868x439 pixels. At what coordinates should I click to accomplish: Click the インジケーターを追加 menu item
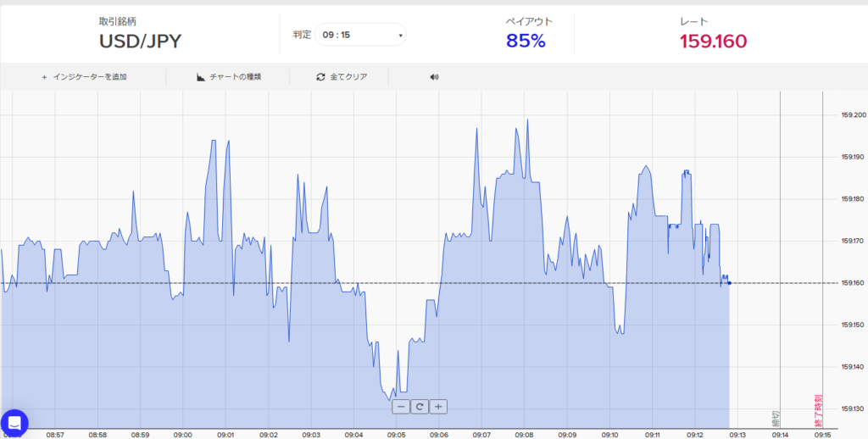click(90, 77)
